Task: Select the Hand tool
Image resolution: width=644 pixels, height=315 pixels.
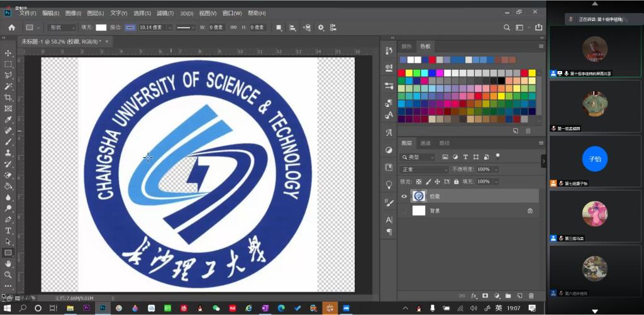Action: click(x=8, y=264)
